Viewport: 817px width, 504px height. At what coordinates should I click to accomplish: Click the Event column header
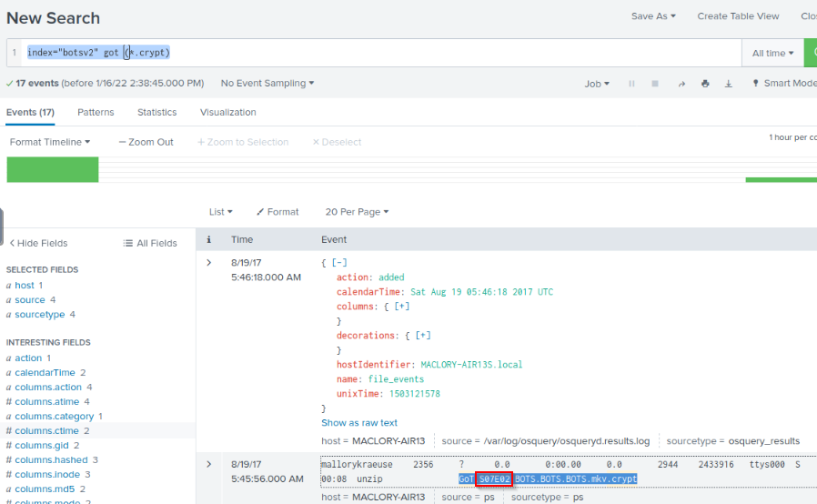click(x=334, y=240)
